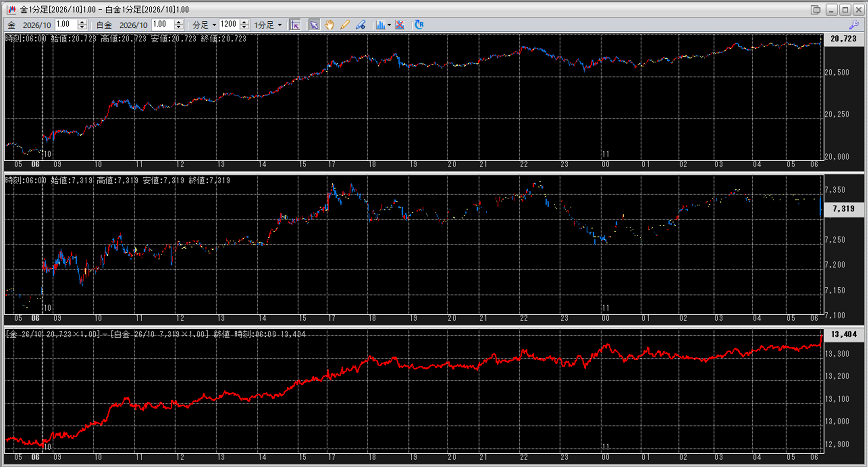
Task: Click the delete indicators chart icon
Action: pos(400,25)
